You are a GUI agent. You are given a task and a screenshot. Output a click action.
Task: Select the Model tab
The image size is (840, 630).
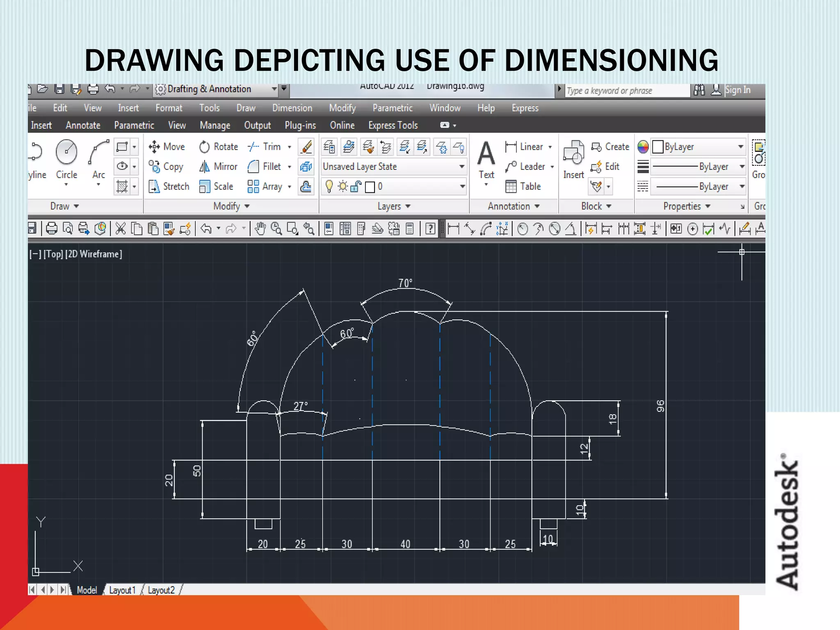click(x=87, y=590)
